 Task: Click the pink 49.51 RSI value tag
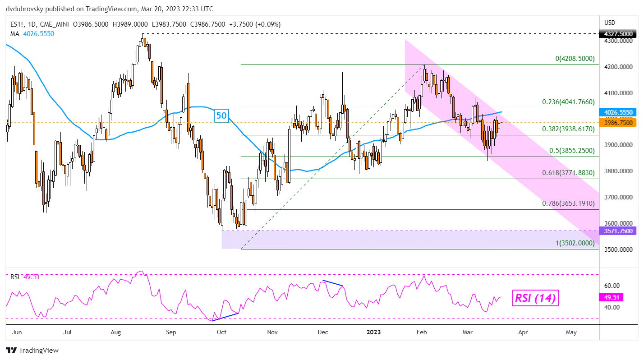[x=612, y=297]
